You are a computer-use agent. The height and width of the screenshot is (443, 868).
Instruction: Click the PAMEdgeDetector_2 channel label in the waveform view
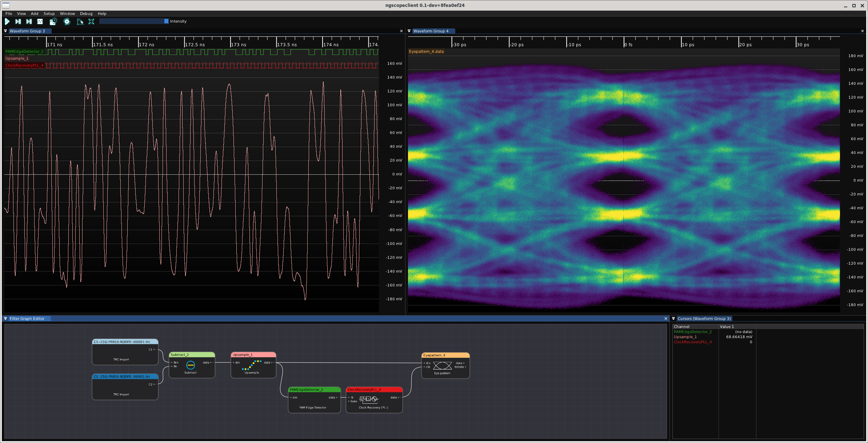click(24, 51)
